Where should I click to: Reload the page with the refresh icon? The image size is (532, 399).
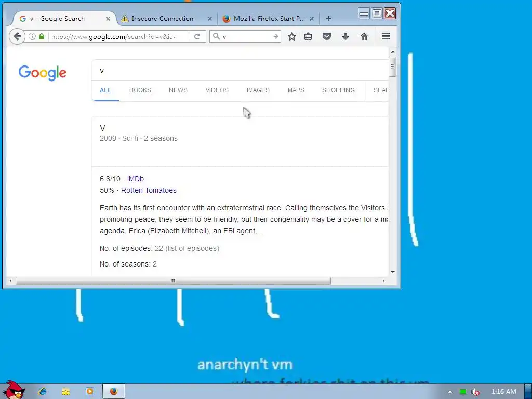[197, 36]
